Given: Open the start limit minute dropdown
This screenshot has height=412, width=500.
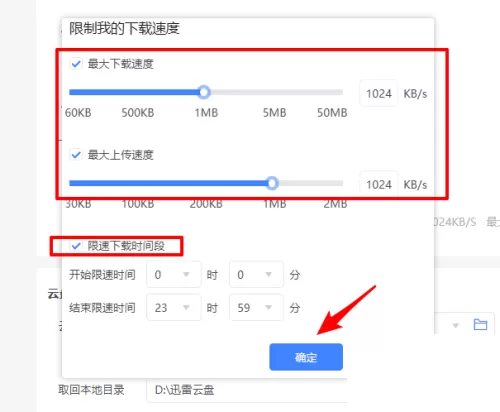Looking at the screenshot, I should [x=256, y=275].
